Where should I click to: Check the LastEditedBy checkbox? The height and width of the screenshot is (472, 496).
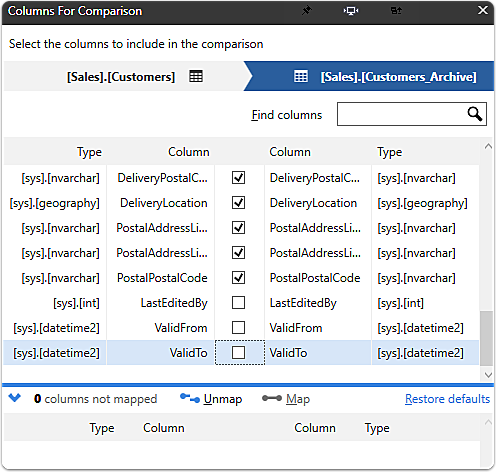tap(238, 303)
